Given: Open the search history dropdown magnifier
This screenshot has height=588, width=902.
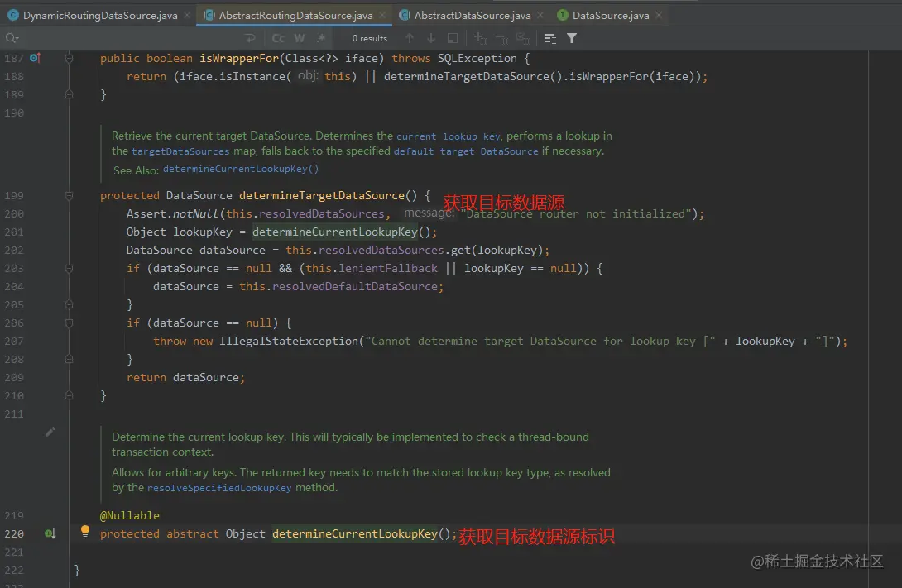Looking at the screenshot, I should pyautogui.click(x=12, y=38).
